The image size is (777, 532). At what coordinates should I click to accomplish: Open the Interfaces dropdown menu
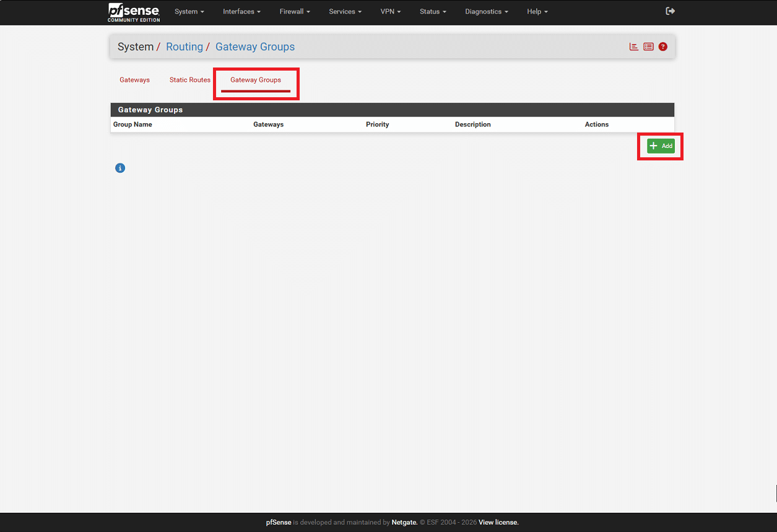[241, 12]
